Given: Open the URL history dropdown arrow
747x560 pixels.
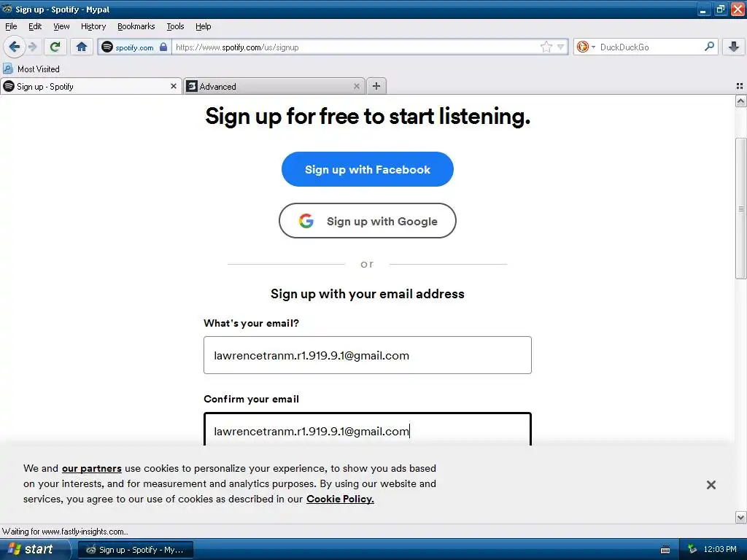Looking at the screenshot, I should pos(561,47).
